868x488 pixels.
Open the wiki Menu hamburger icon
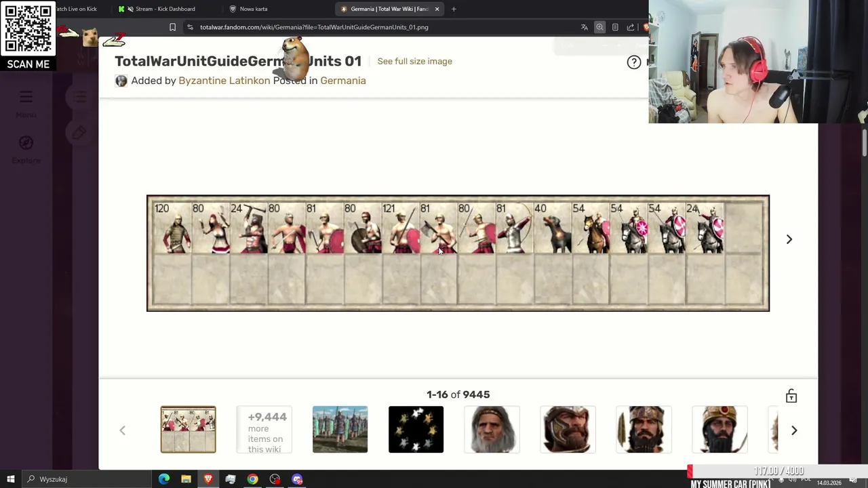[x=26, y=97]
